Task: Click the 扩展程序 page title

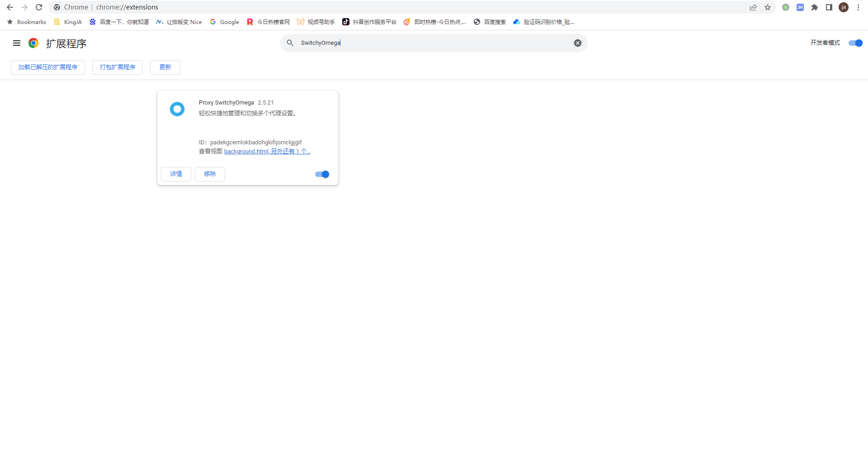Action: pos(66,43)
